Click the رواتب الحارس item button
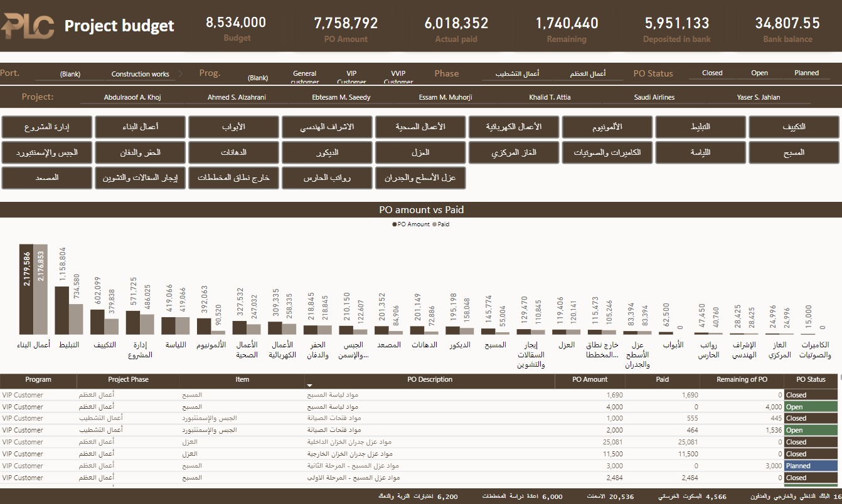The height and width of the screenshot is (504, 842). (x=327, y=178)
